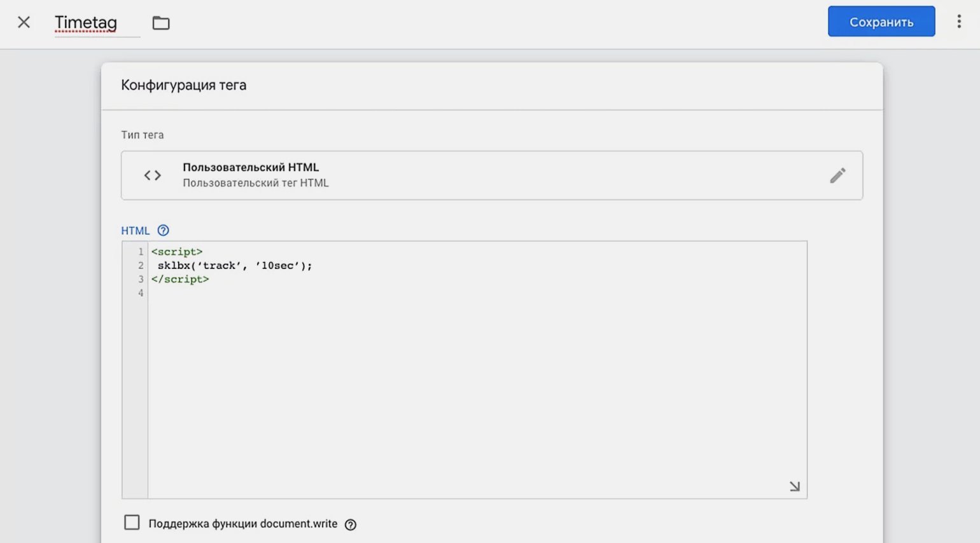The height and width of the screenshot is (543, 980).
Task: Click the code editor resize handle arrow
Action: coord(795,486)
